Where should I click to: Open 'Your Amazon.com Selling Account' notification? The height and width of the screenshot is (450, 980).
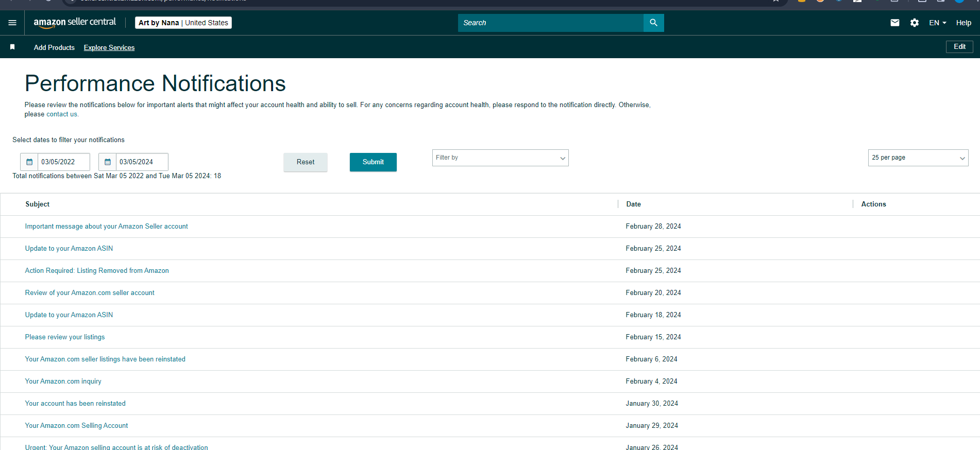76,426
